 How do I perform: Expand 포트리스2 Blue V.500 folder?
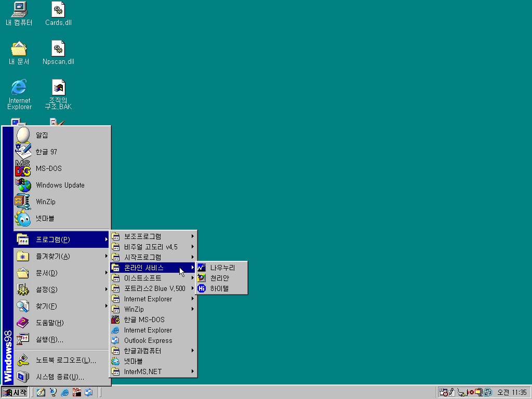pyautogui.click(x=153, y=288)
